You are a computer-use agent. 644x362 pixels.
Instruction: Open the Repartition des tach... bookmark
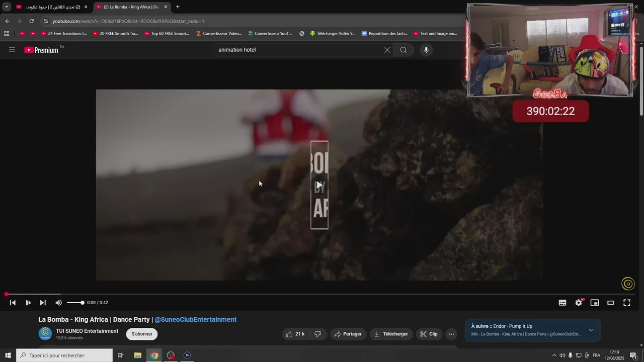tap(384, 34)
